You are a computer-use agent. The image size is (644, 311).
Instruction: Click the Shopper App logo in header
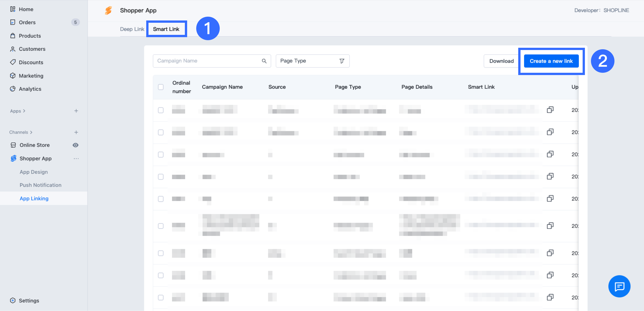tap(108, 10)
